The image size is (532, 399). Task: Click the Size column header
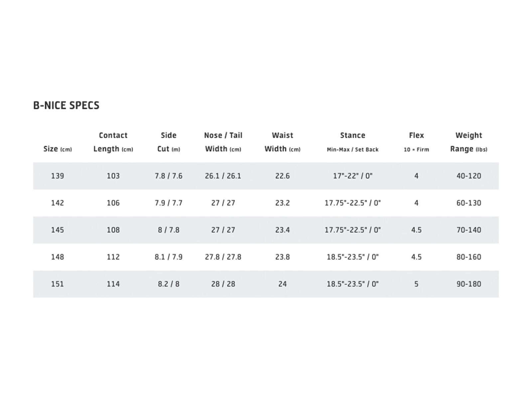tap(58, 149)
